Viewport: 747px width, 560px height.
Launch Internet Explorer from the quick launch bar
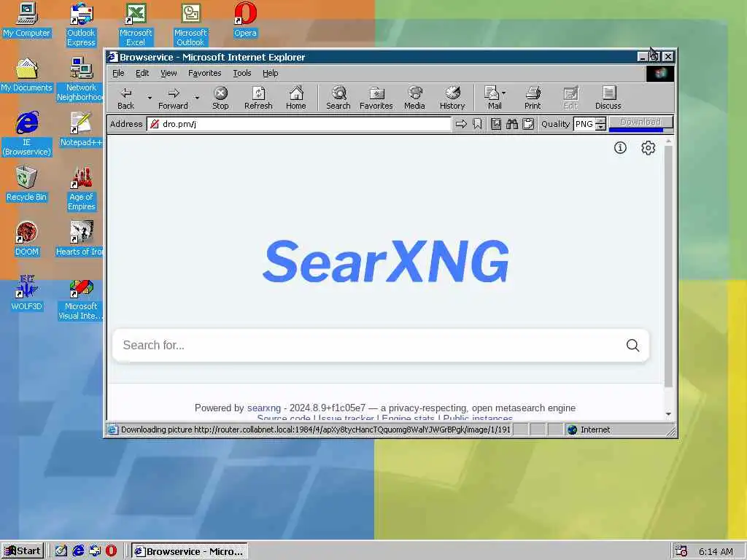78,551
